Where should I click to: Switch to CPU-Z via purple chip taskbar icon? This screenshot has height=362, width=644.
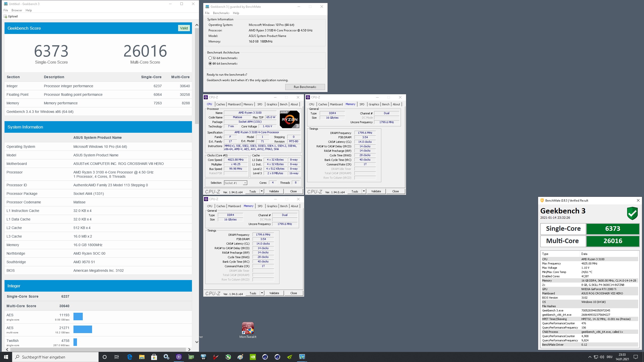click(179, 357)
